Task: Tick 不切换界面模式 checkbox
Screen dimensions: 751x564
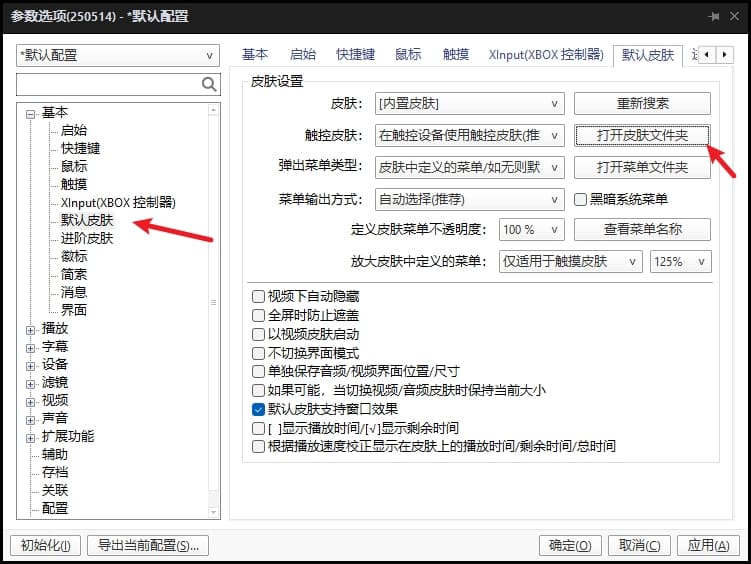Action: coord(258,353)
